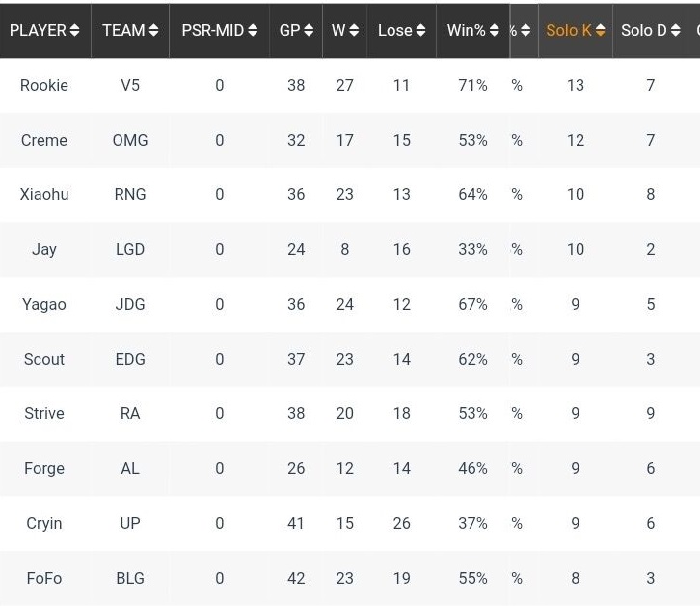
Task: Open player Xiaohu's entry
Action: tap(44, 194)
